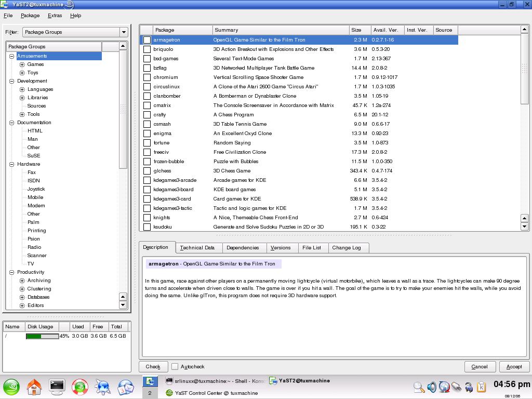Open the volume speaker tray icon
This screenshot has height=399, width=532.
[x=432, y=387]
